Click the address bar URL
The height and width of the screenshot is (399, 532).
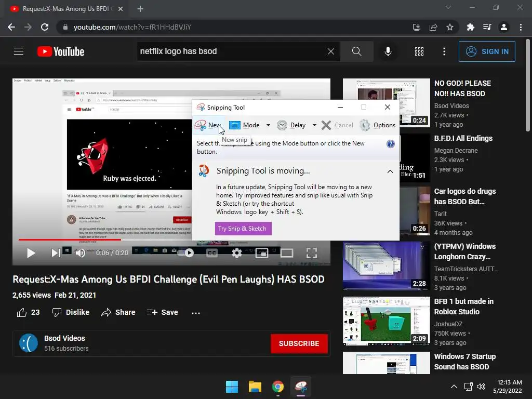(x=132, y=27)
